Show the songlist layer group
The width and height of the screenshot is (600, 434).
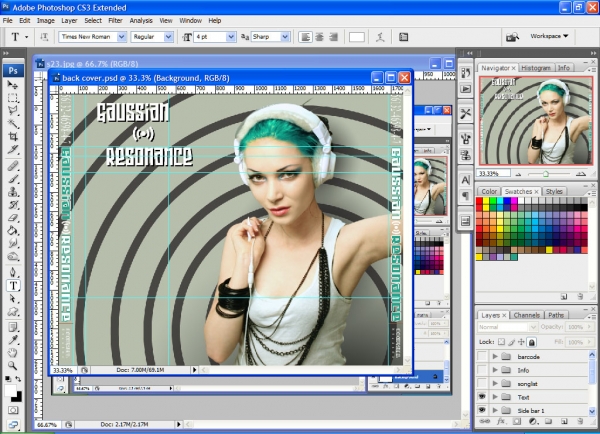coord(482,383)
